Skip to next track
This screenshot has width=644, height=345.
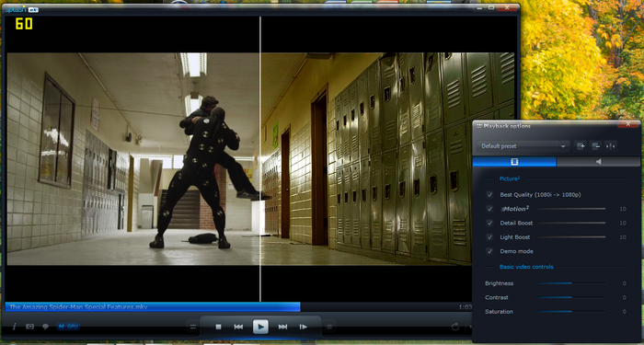282,327
